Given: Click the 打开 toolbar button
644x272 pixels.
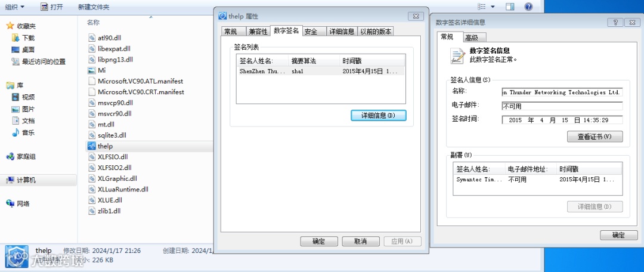Looking at the screenshot, I should tap(52, 7).
